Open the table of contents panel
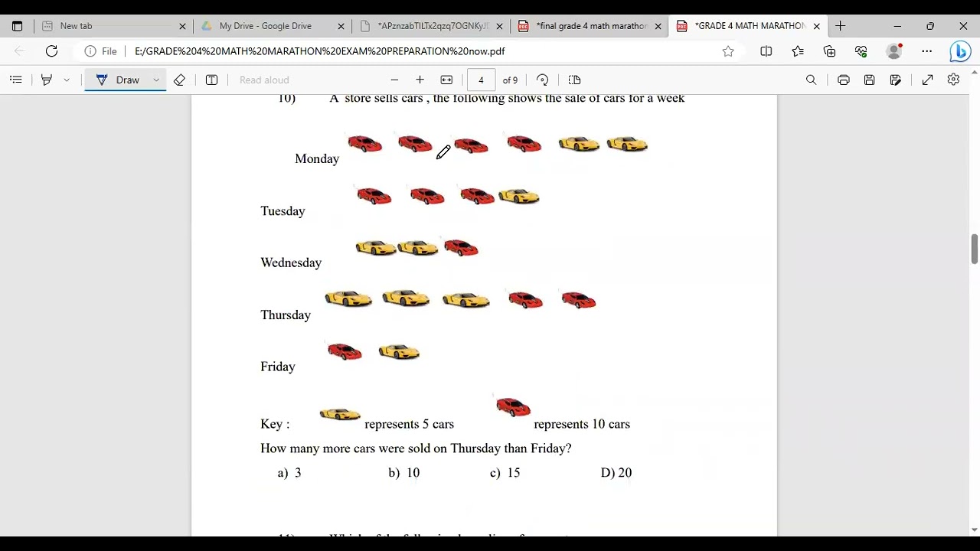980x551 pixels. tap(16, 80)
